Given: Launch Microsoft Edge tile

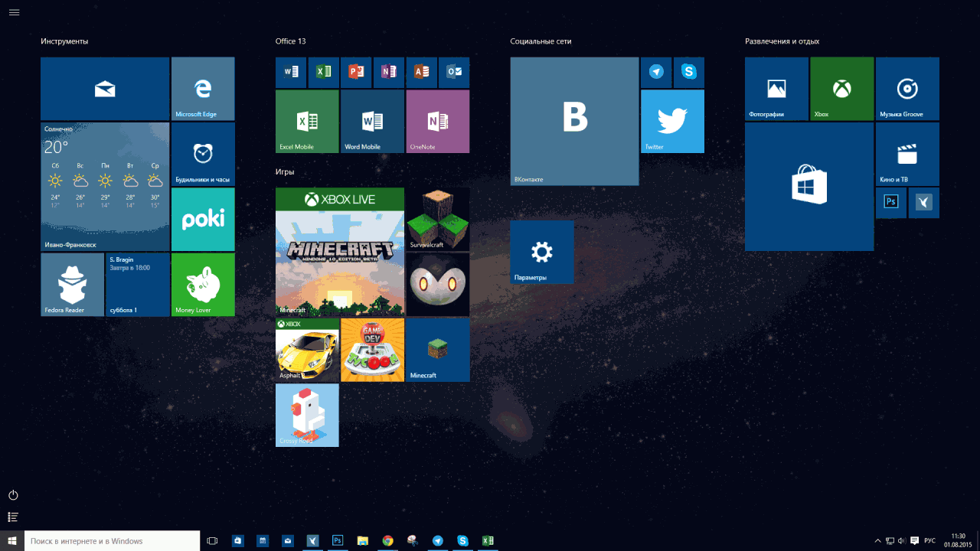Looking at the screenshot, I should pyautogui.click(x=203, y=89).
